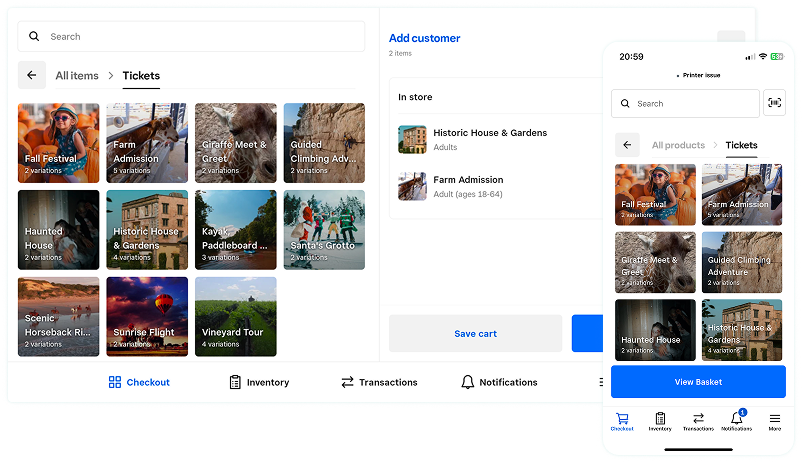Tap the back arrow beside All products

[627, 145]
